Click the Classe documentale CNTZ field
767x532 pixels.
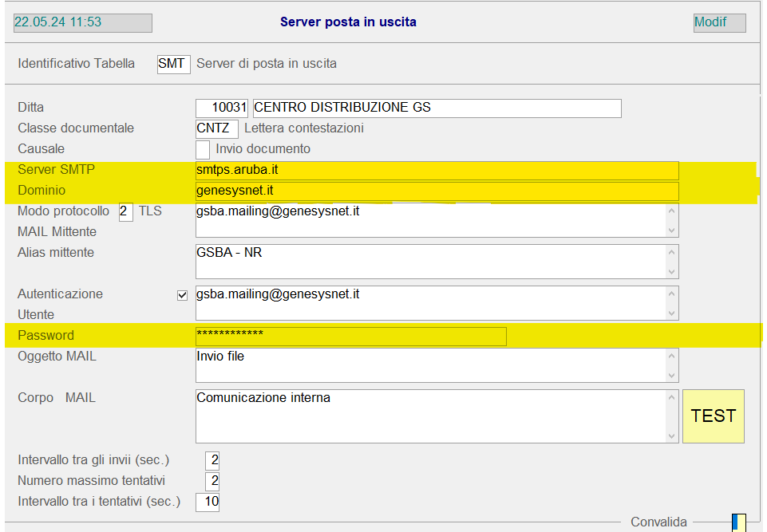(x=216, y=128)
